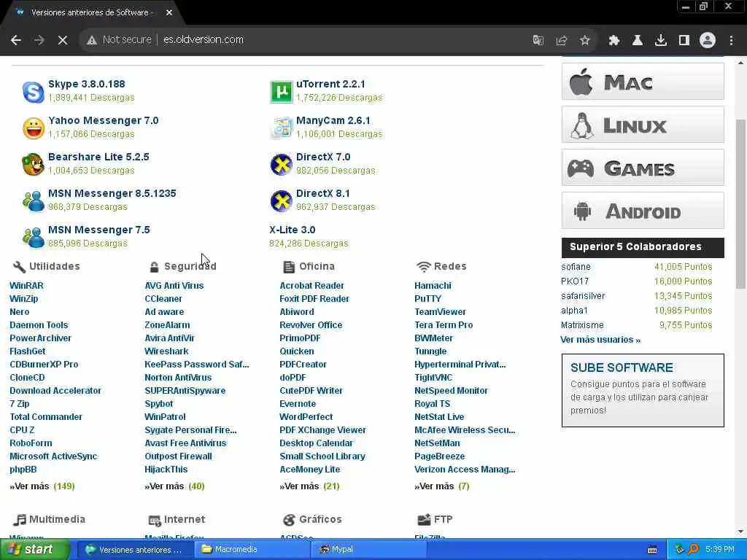Click the Gráficos category icon
Viewport: 747px width, 560px height.
point(289,519)
